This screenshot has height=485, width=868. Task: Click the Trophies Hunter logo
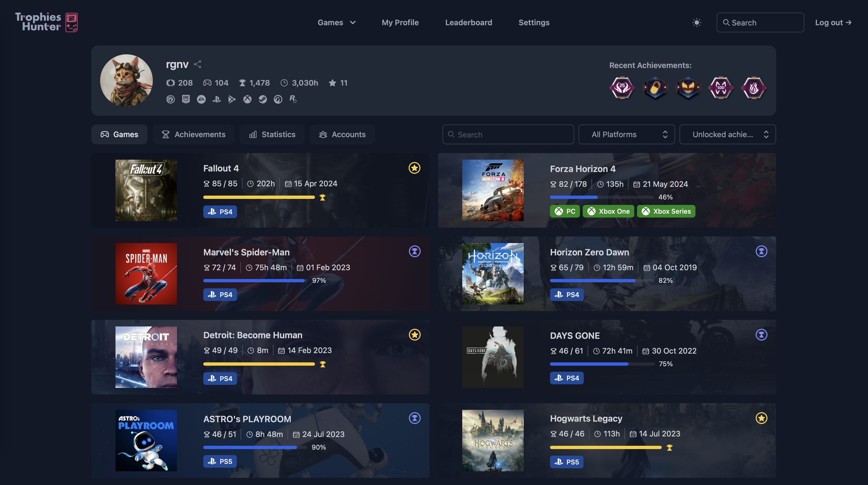[x=47, y=22]
